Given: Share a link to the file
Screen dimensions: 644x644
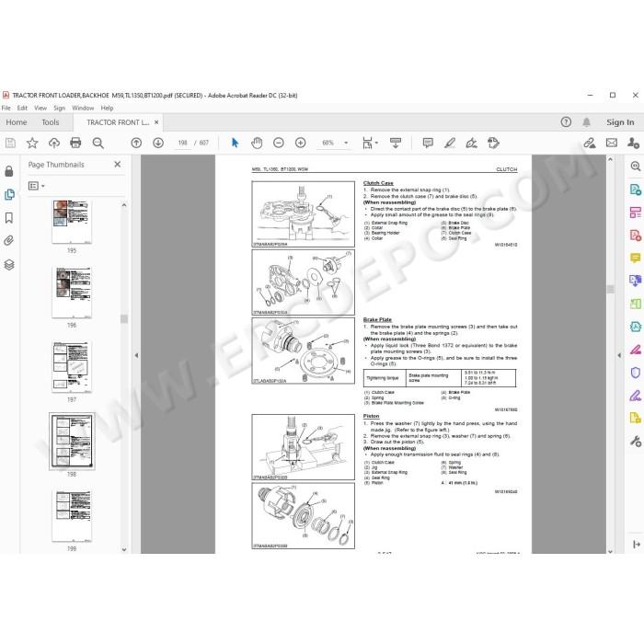Looking at the screenshot, I should pos(590,143).
